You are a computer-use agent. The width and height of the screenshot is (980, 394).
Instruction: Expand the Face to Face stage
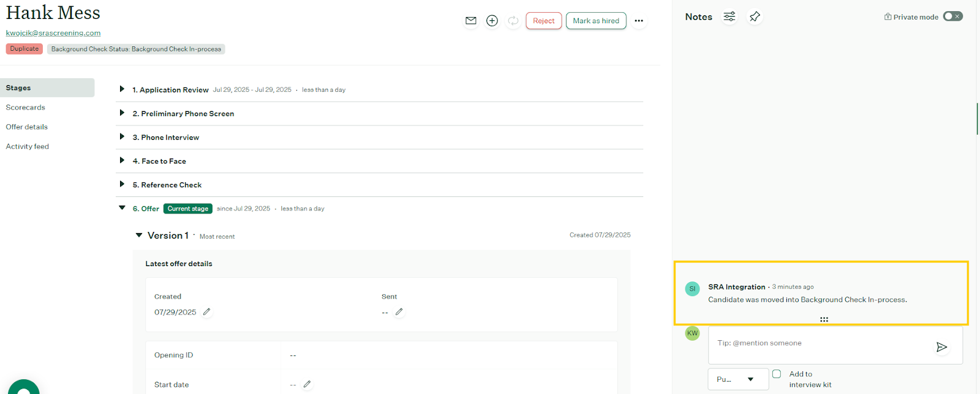(122, 161)
